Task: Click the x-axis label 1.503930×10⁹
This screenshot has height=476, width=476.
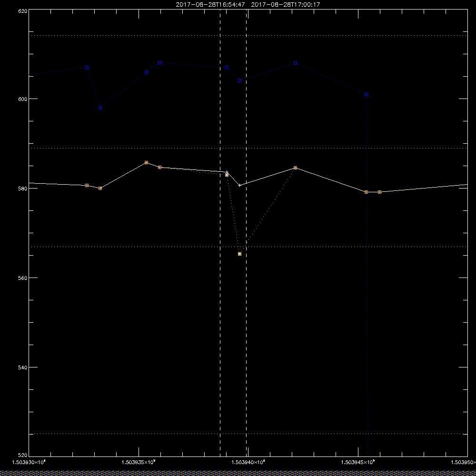Action: 29,462
